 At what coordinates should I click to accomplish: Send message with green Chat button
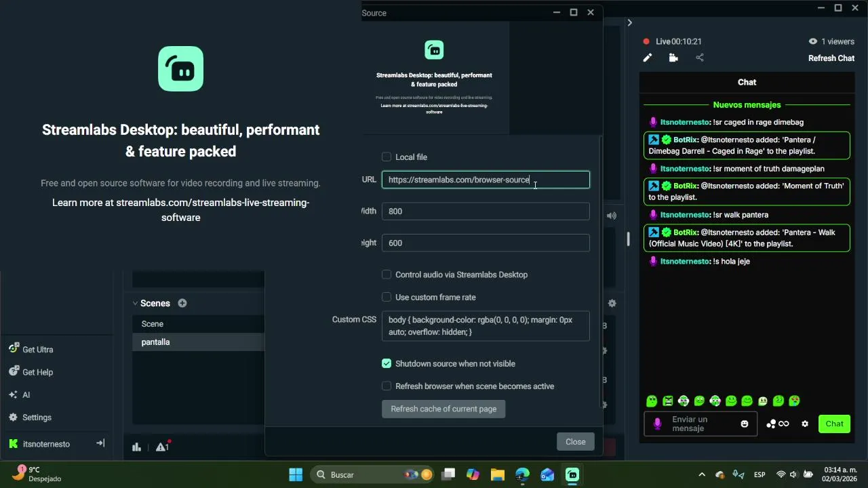tap(834, 424)
